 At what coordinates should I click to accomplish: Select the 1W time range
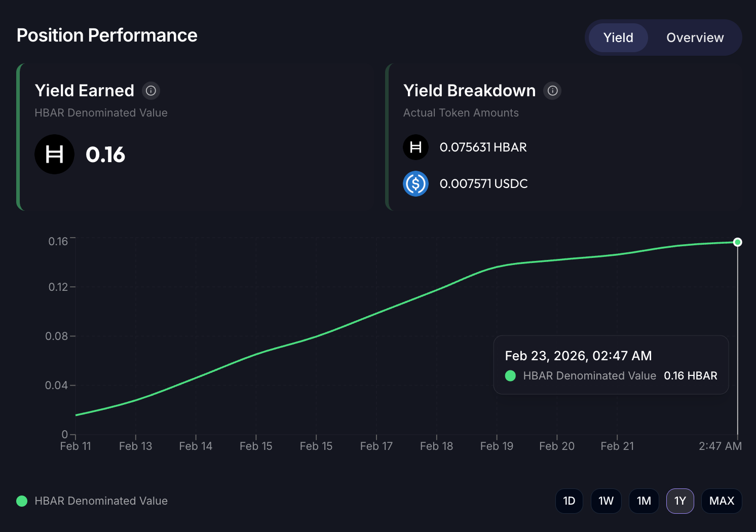606,501
